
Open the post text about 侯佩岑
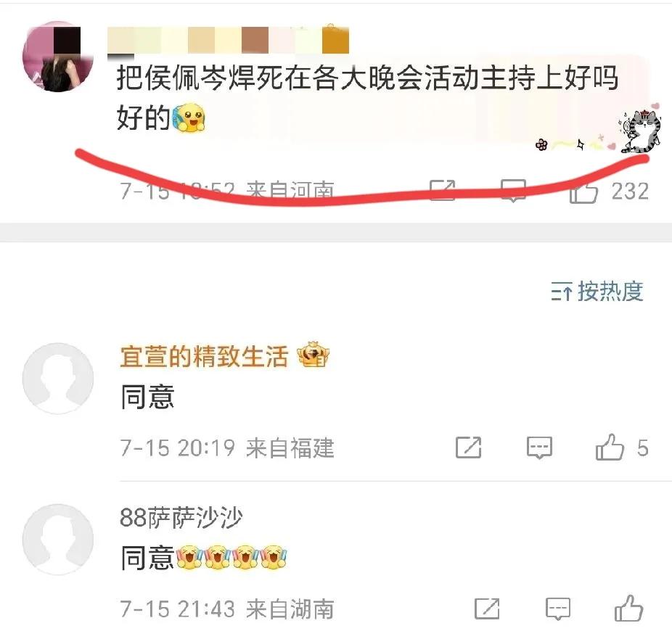pyautogui.click(x=367, y=98)
